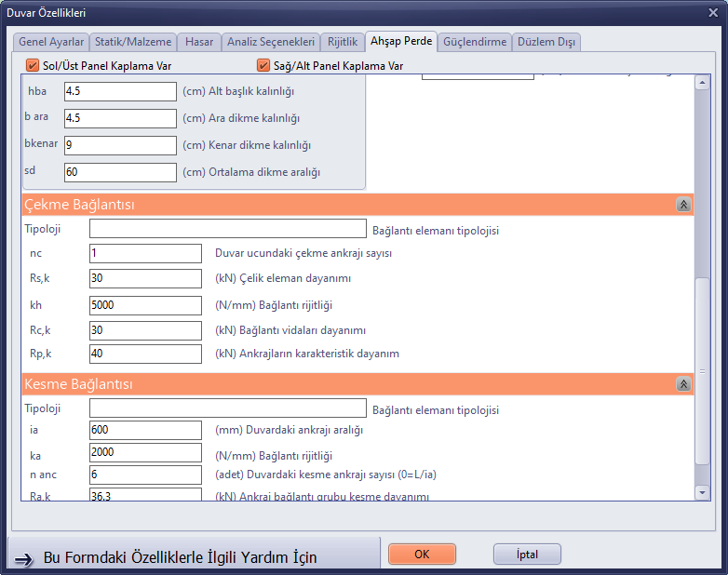Click the ka bağlantı rijitliği field

tap(146, 452)
